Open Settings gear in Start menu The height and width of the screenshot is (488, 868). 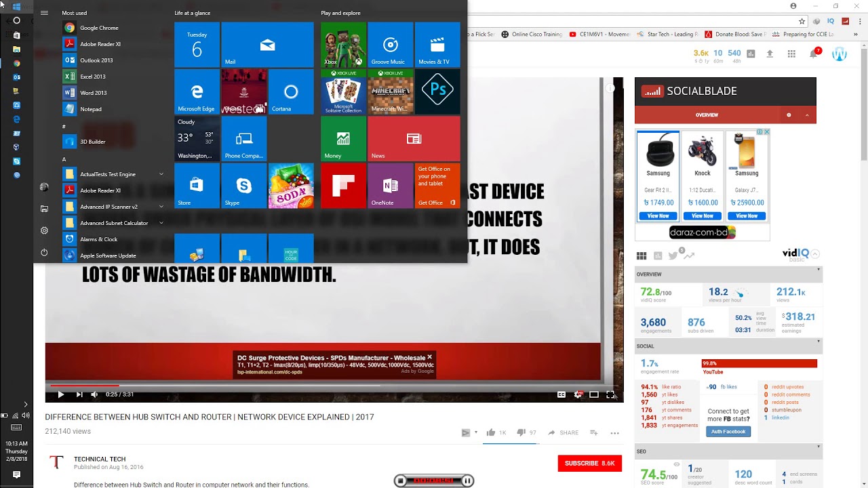[44, 230]
